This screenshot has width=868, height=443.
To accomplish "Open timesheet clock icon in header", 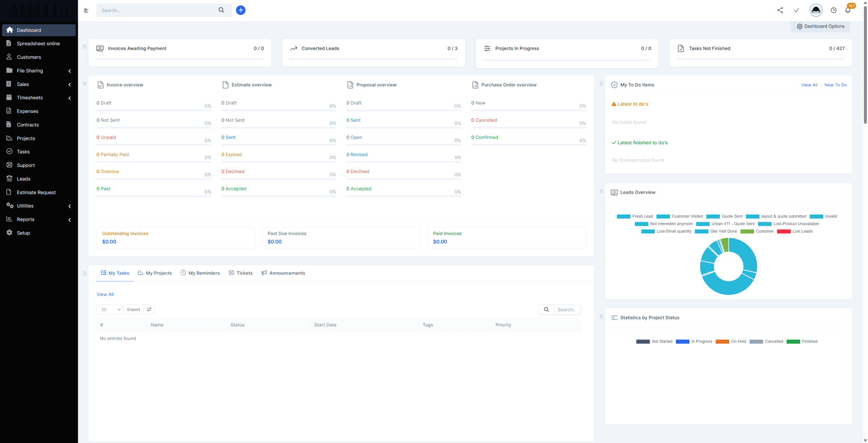I will (834, 10).
